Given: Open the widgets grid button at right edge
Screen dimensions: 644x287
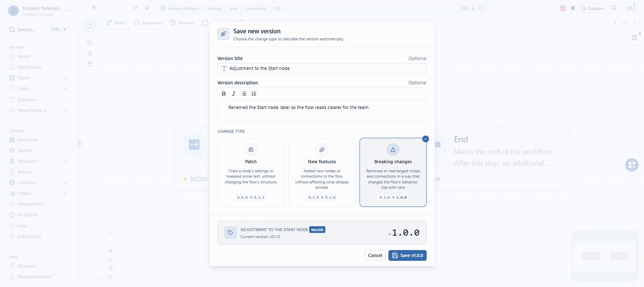Looking at the screenshot, I should click(x=632, y=165).
